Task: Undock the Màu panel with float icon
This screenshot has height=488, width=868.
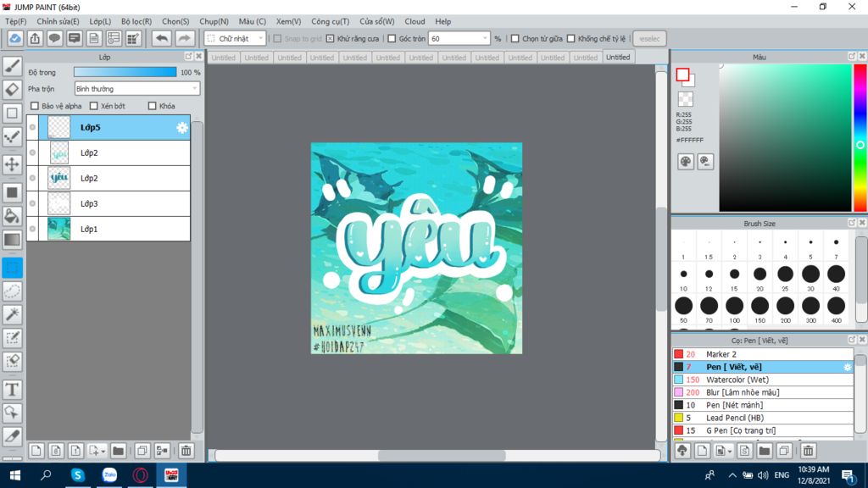Action: (851, 57)
